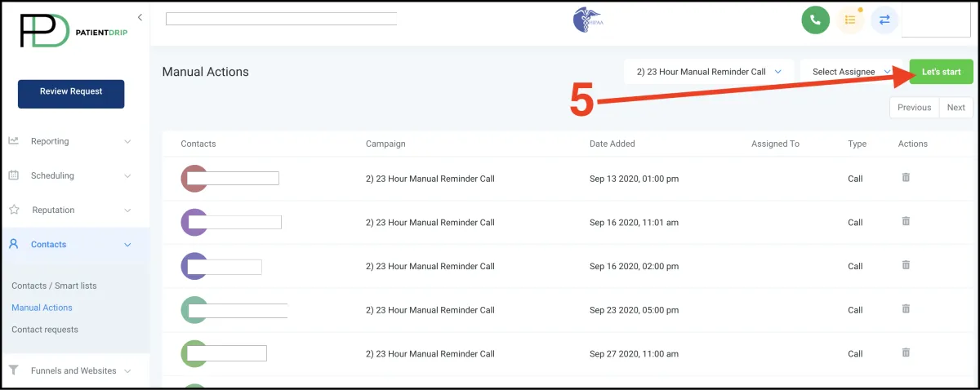The image size is (980, 390).
Task: Open the yellow task list icon
Action: (x=850, y=20)
